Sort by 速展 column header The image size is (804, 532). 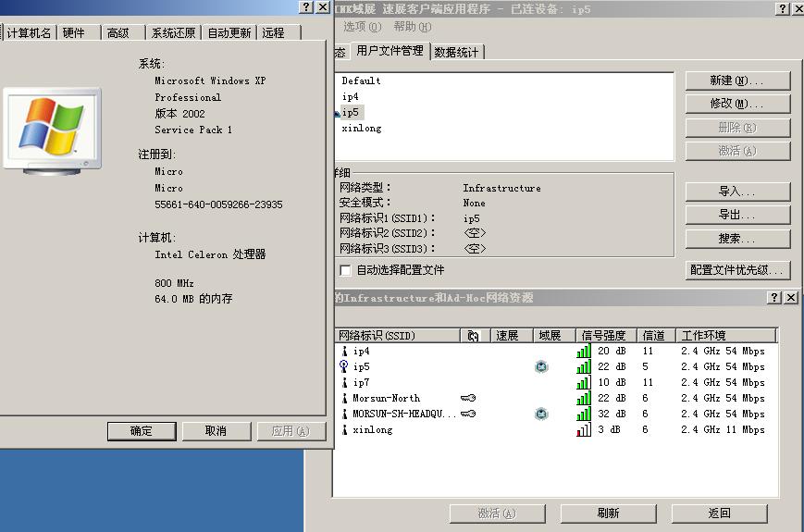coord(512,336)
